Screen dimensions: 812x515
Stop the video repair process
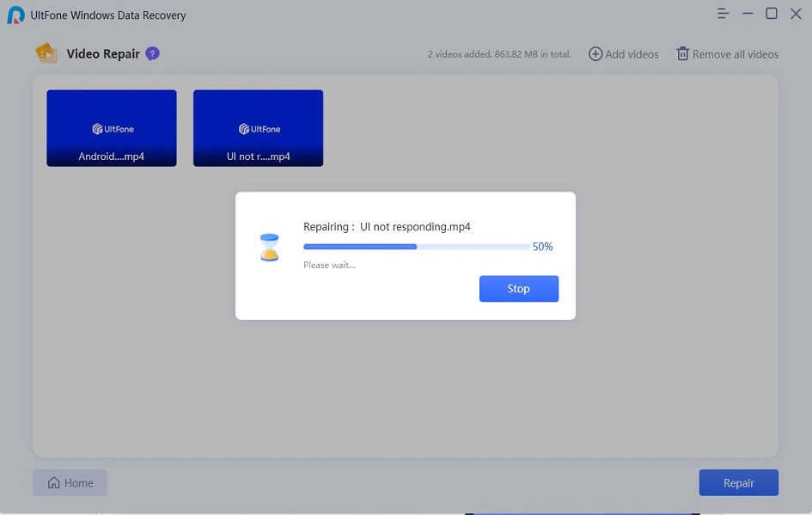pyautogui.click(x=519, y=289)
